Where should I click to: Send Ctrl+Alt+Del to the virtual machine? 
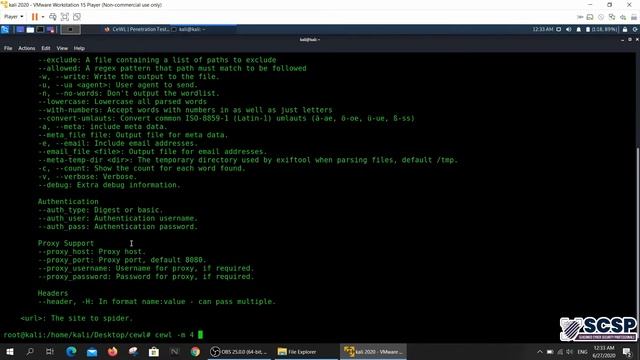[53, 17]
